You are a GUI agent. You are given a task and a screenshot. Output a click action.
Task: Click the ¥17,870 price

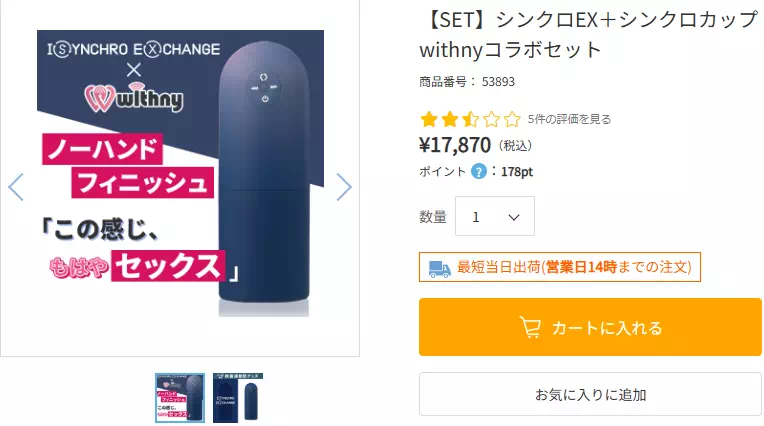tap(455, 145)
